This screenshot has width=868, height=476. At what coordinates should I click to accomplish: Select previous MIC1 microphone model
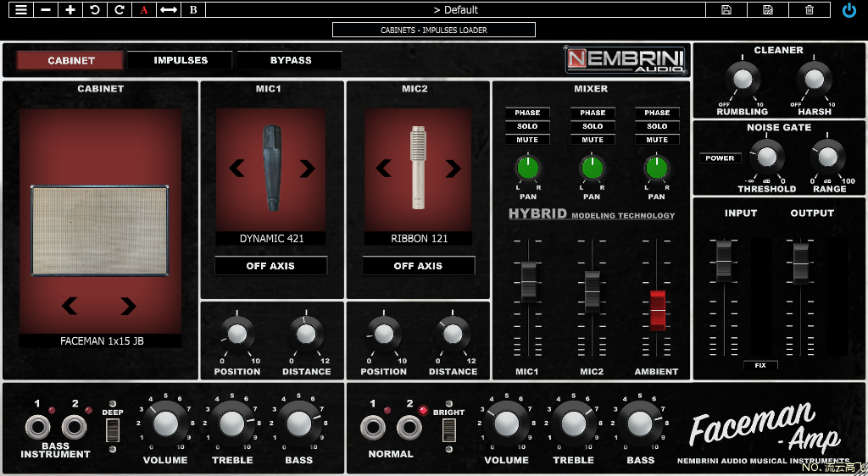(x=237, y=168)
